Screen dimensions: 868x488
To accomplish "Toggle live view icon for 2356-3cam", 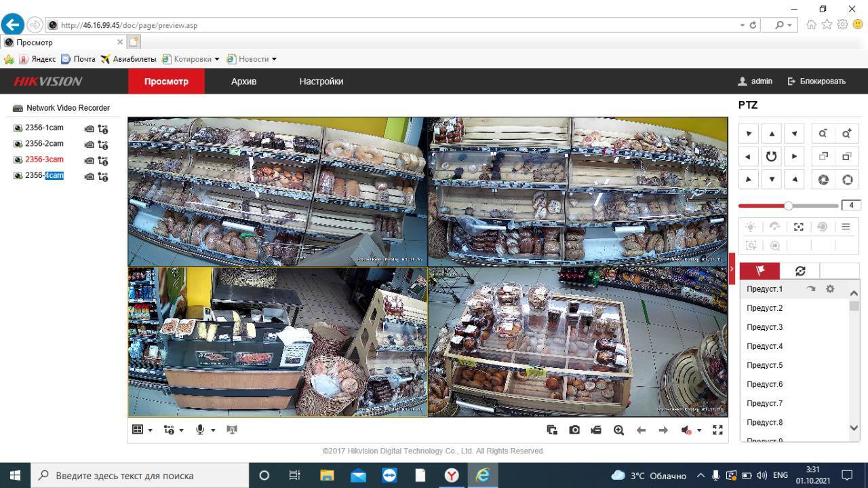I will (x=18, y=160).
